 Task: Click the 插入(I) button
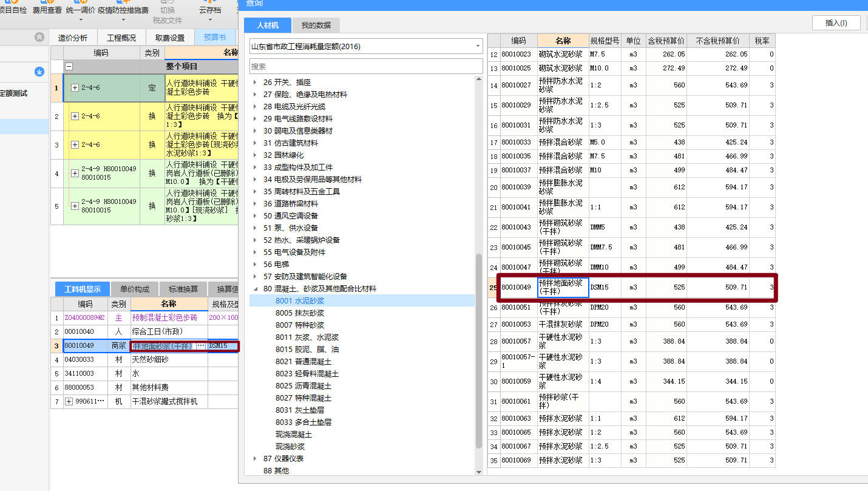tap(836, 23)
